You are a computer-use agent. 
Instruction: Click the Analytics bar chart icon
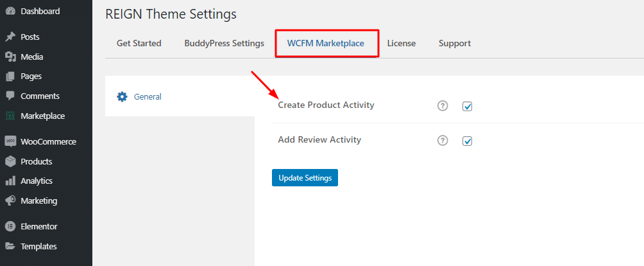[x=10, y=181]
